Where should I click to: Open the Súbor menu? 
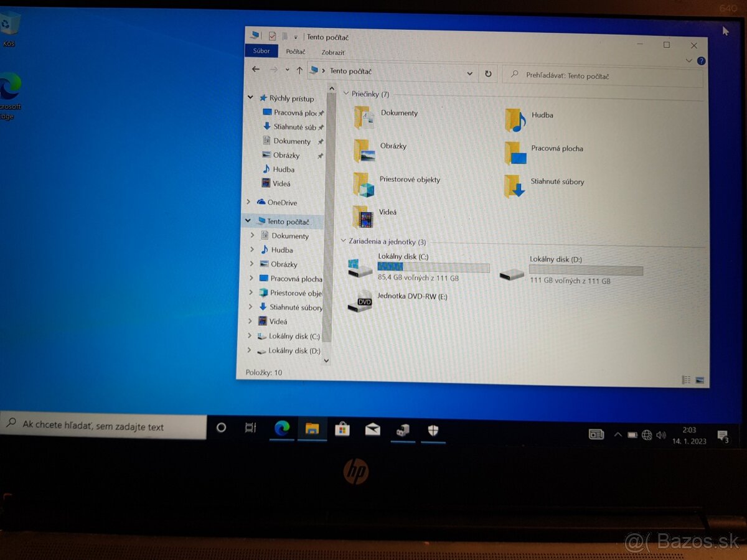tap(261, 51)
